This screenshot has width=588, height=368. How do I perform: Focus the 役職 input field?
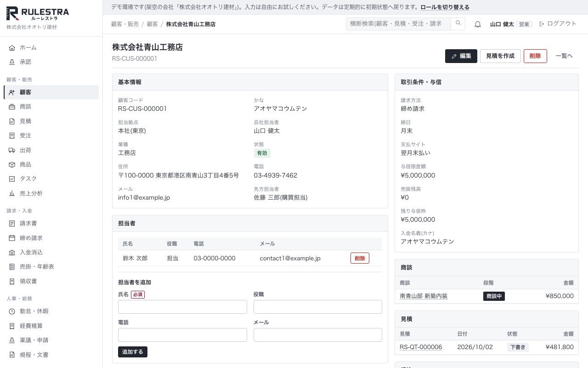(x=318, y=307)
